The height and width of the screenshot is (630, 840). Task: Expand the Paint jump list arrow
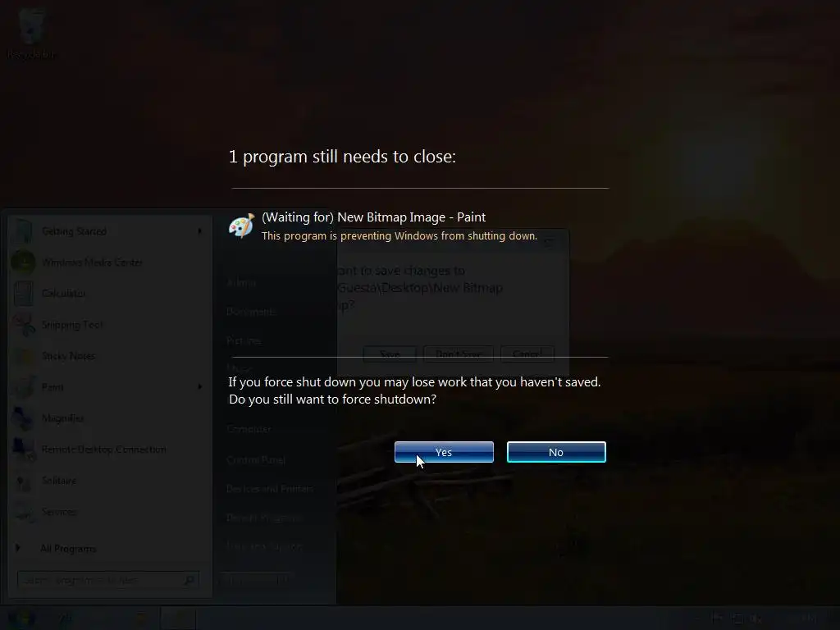pos(200,387)
